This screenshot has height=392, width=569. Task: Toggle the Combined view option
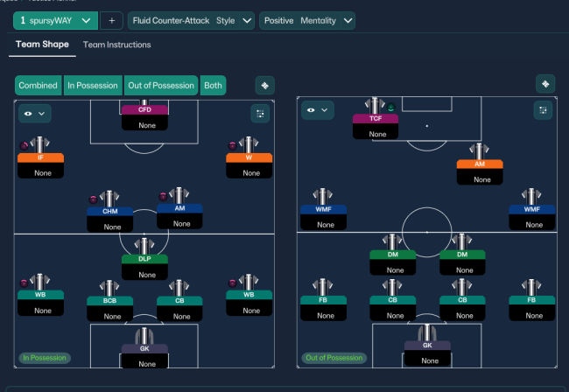point(39,85)
